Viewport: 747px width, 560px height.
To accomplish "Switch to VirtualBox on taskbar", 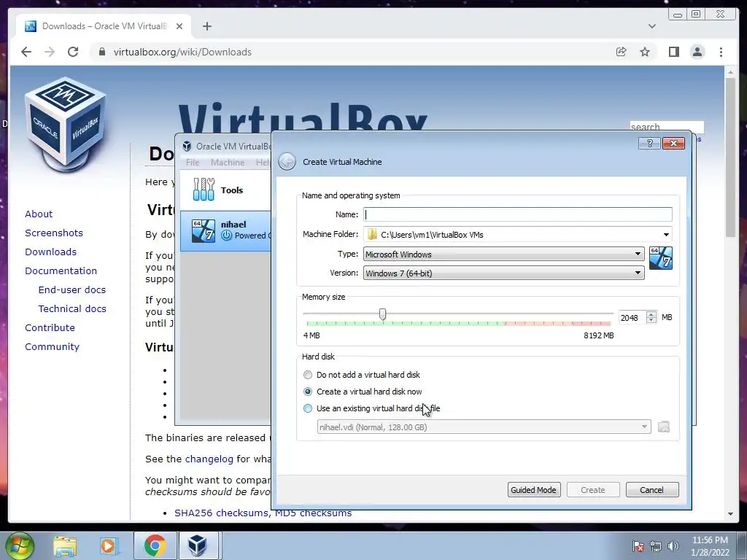I will [197, 546].
